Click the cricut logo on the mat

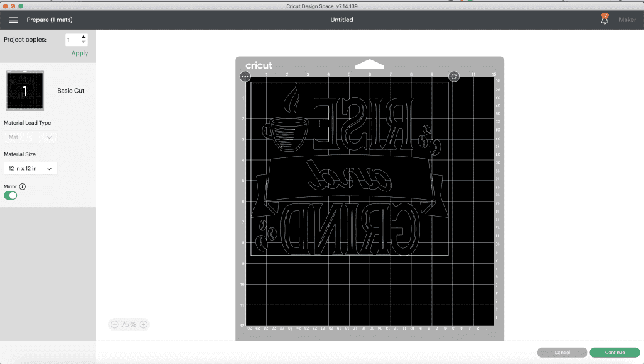[x=258, y=65]
